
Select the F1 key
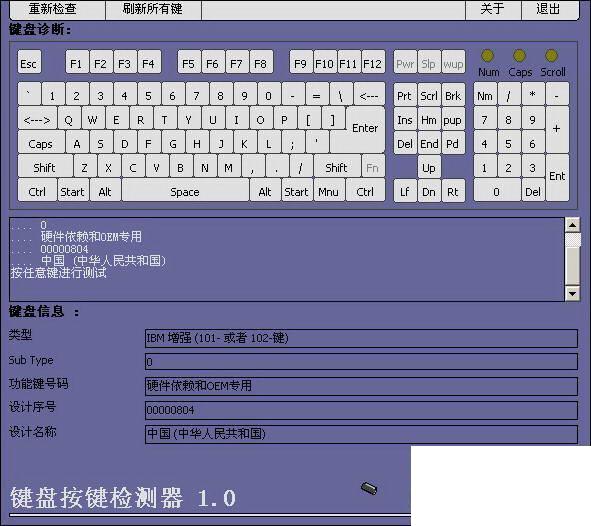click(77, 63)
